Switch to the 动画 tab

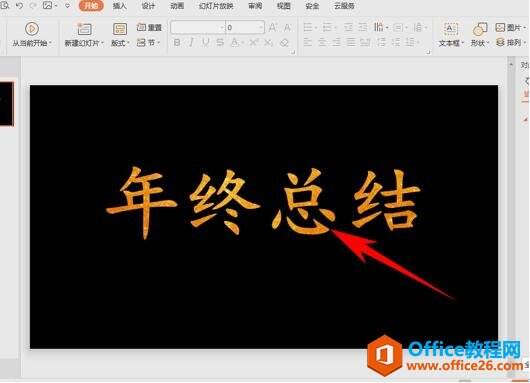177,6
